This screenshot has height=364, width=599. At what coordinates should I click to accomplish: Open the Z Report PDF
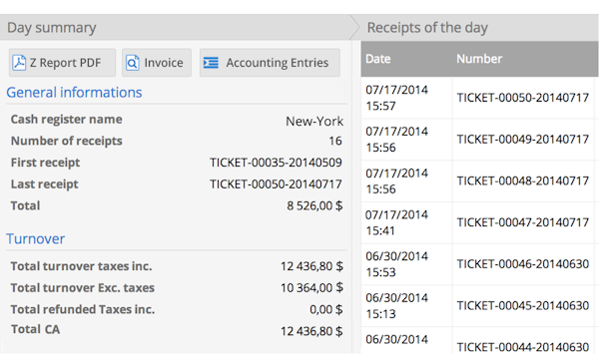coord(62,63)
